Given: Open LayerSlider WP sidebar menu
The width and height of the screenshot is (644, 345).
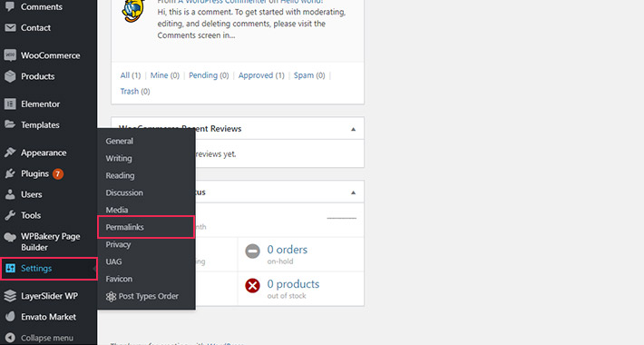Looking at the screenshot, I should click(x=49, y=296).
